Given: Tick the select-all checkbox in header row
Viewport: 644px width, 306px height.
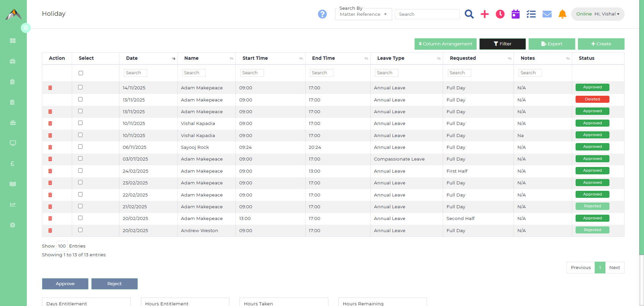Looking at the screenshot, I should 81,73.
